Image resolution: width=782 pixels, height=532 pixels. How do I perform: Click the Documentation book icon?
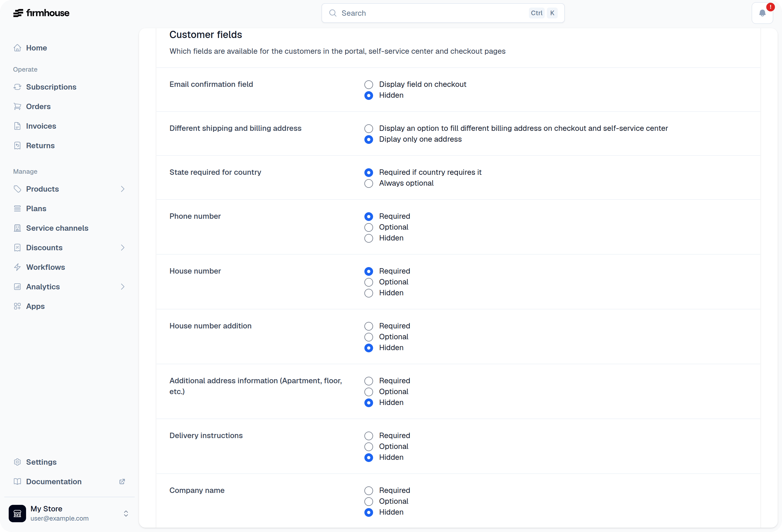click(17, 482)
